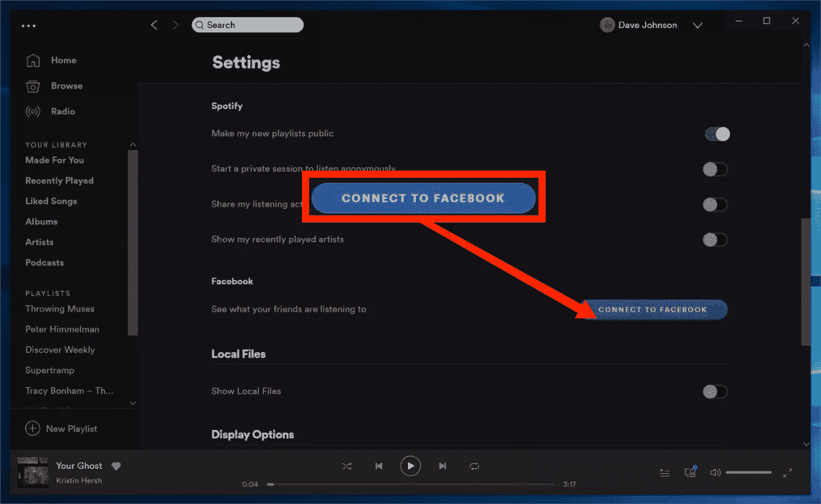Click the Browse icon

33,86
